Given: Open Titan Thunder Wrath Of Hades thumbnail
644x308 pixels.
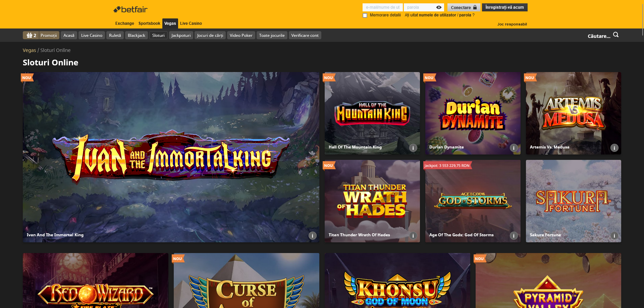Looking at the screenshot, I should pos(372,201).
